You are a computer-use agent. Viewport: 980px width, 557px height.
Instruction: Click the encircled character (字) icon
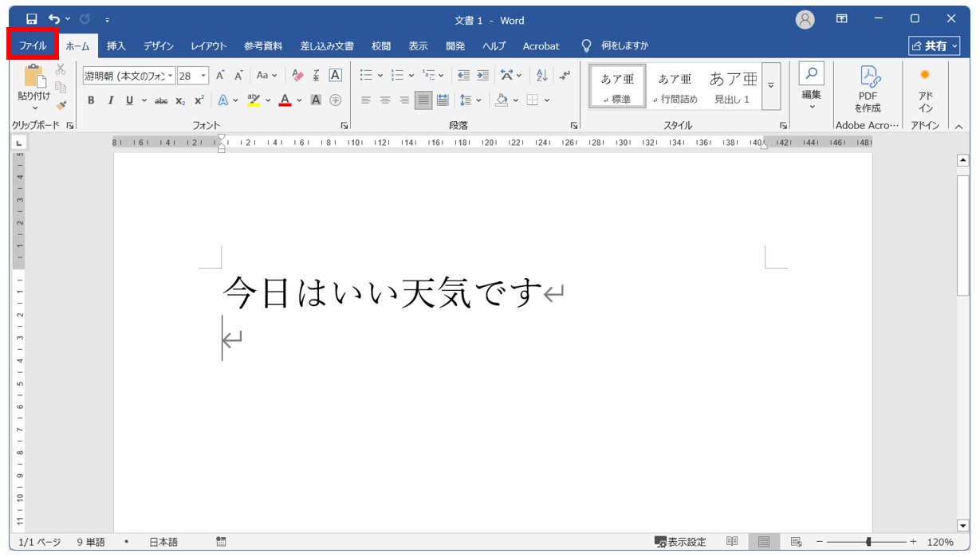[335, 100]
